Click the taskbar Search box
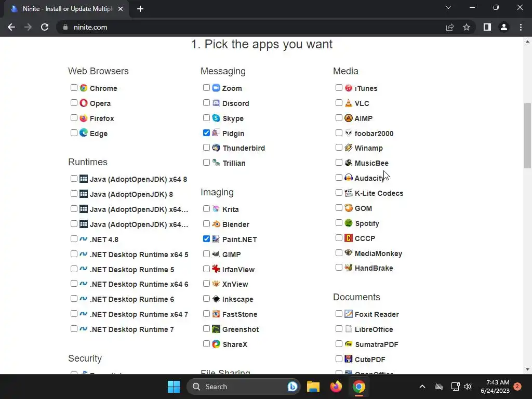The image size is (532, 399). (243, 387)
